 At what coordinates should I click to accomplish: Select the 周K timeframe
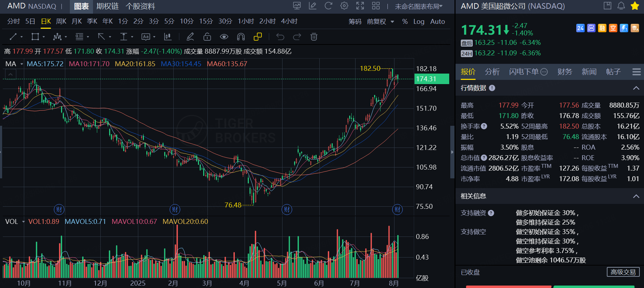[x=61, y=21]
